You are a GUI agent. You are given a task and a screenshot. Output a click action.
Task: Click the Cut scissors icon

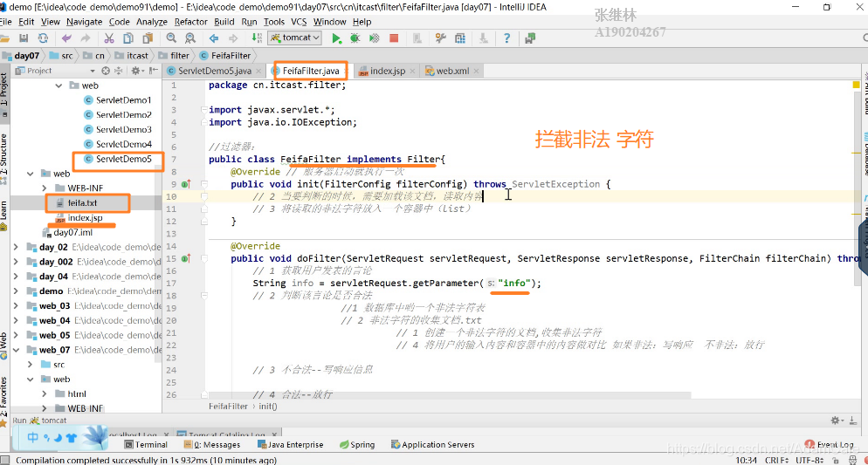(x=109, y=38)
